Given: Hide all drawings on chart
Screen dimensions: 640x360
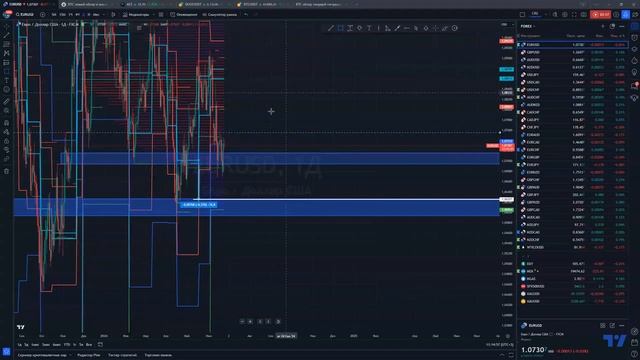Looking at the screenshot, I should (7, 150).
